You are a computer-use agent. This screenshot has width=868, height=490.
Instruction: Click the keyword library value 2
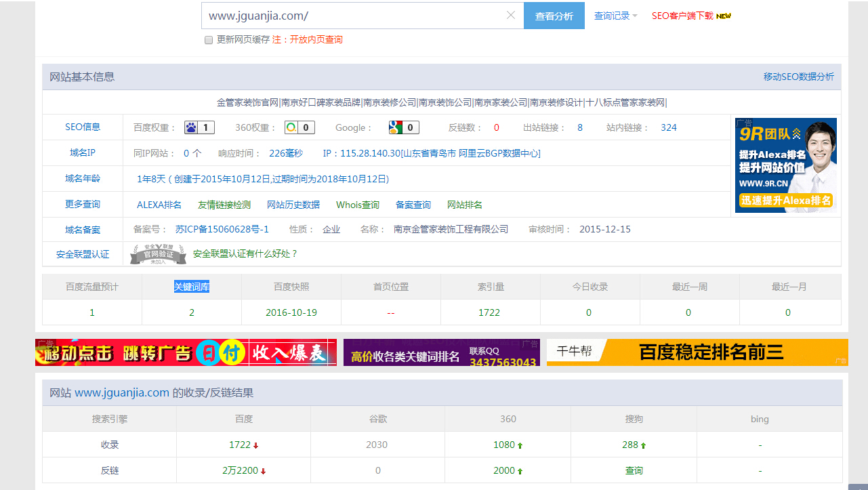coord(192,312)
